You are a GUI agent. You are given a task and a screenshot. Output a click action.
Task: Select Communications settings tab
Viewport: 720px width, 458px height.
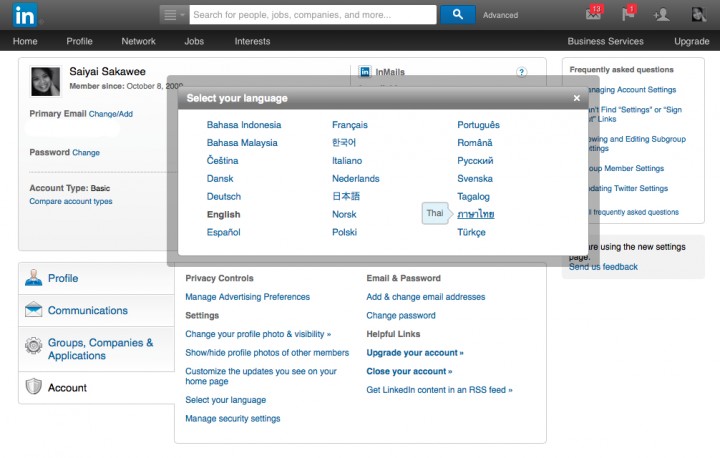click(96, 311)
